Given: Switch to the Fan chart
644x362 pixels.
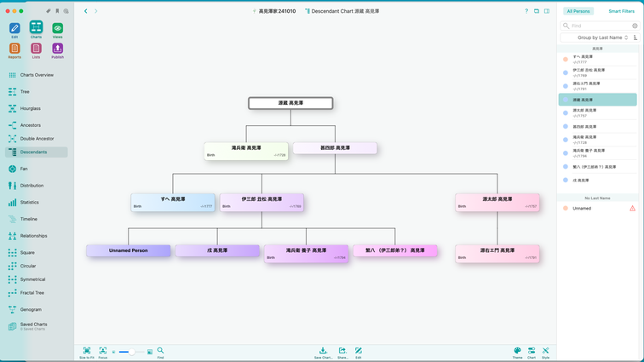Looking at the screenshot, I should pyautogui.click(x=36, y=169).
